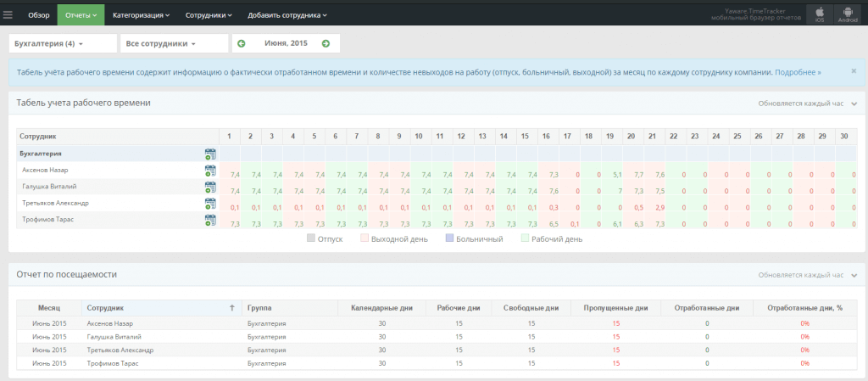
Task: Click calendar icon in Бухгалтерия group row
Action: point(210,154)
